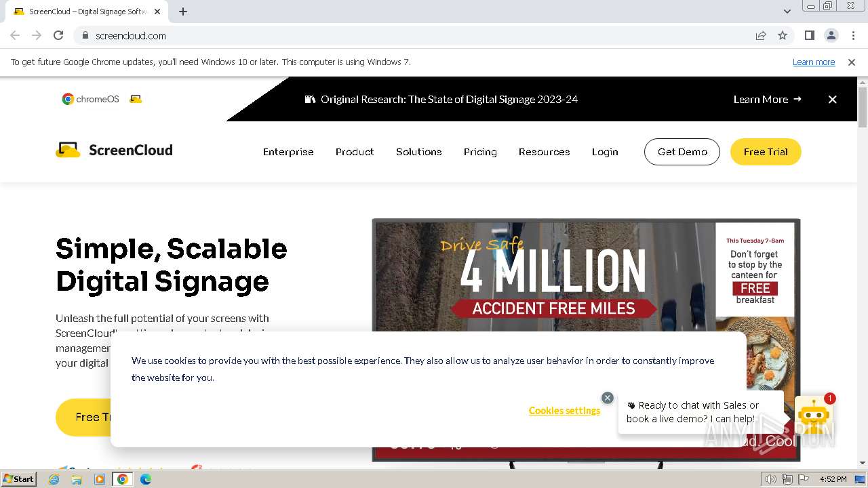Image resolution: width=868 pixels, height=488 pixels.
Task: Open a new browser tab
Action: pyautogui.click(x=183, y=12)
